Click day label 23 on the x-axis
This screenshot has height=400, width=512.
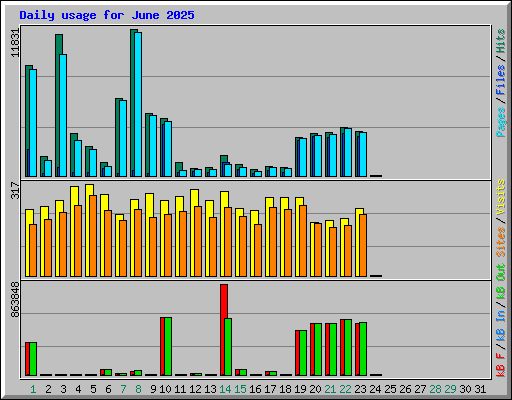pyautogui.click(x=360, y=389)
